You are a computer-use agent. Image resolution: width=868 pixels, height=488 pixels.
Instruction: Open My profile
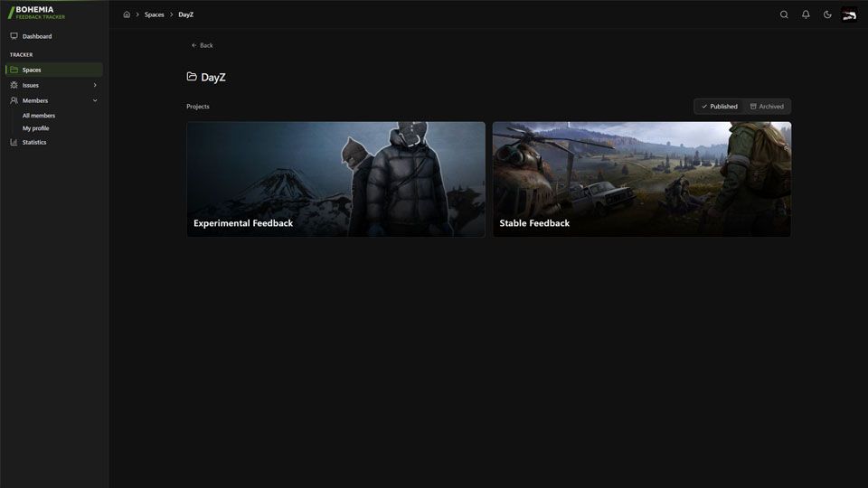(35, 128)
